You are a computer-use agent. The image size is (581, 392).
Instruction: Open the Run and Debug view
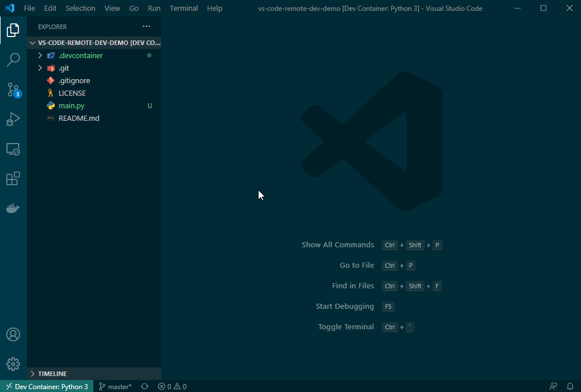pyautogui.click(x=13, y=119)
